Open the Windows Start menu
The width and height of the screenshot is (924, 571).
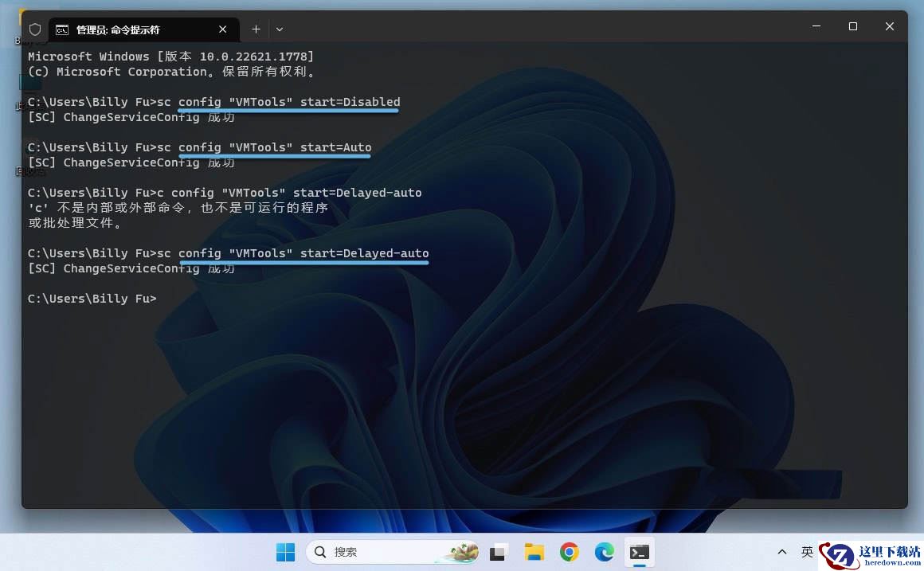pyautogui.click(x=286, y=552)
